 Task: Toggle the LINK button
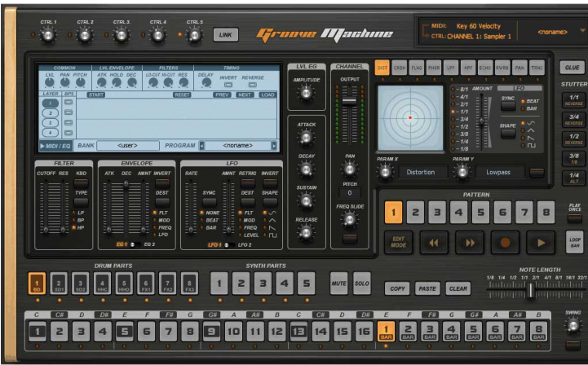coord(225,35)
